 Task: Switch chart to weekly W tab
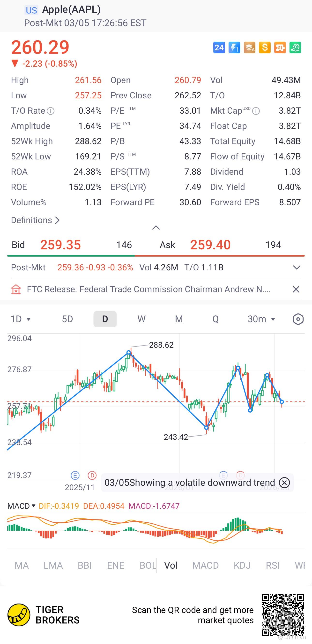[x=141, y=319]
